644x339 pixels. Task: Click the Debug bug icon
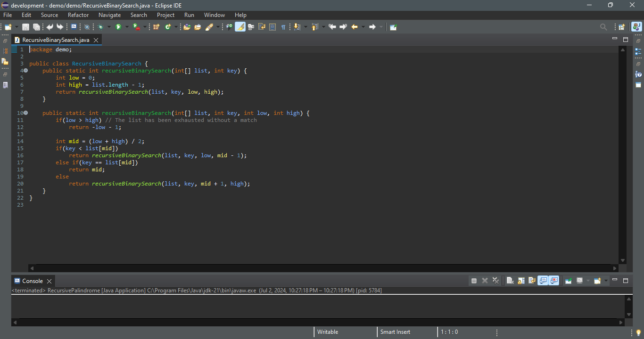101,27
